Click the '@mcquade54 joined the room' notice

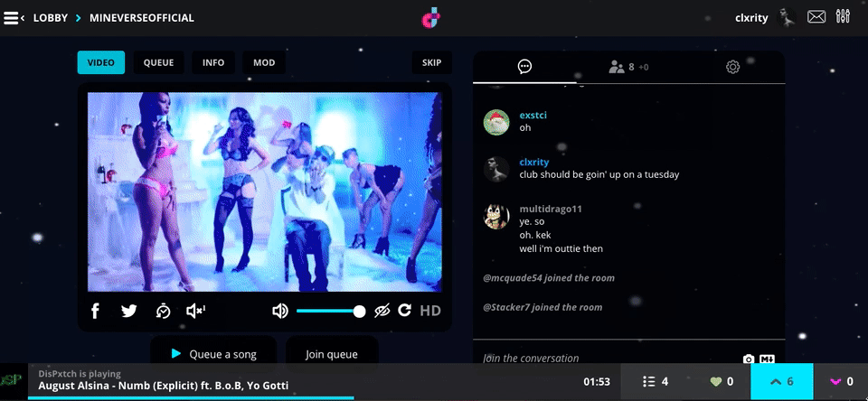[x=549, y=278]
